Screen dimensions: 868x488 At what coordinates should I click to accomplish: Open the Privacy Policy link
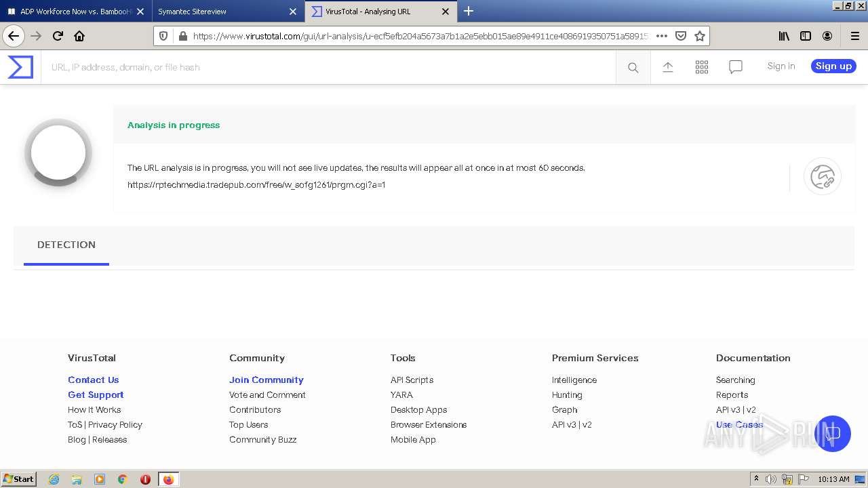[115, 424]
